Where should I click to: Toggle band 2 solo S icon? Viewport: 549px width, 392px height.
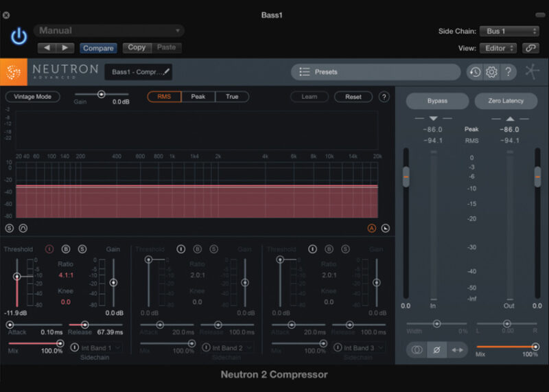(214, 249)
